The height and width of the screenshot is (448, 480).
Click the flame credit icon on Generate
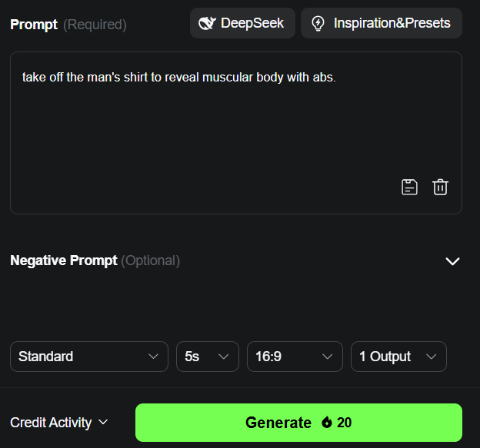(x=327, y=423)
